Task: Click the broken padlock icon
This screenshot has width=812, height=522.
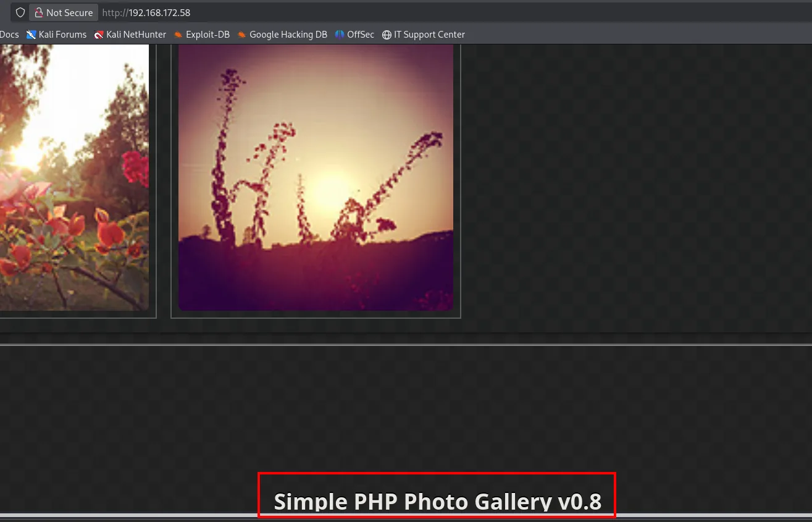Action: (39, 12)
